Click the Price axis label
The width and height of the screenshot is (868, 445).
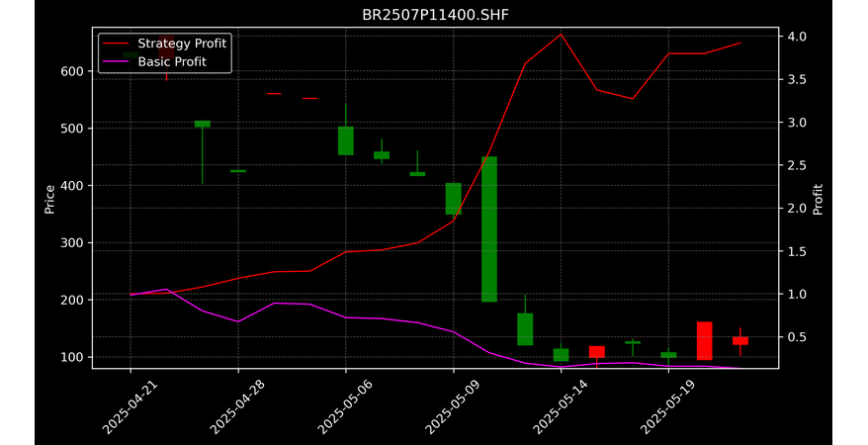(49, 199)
